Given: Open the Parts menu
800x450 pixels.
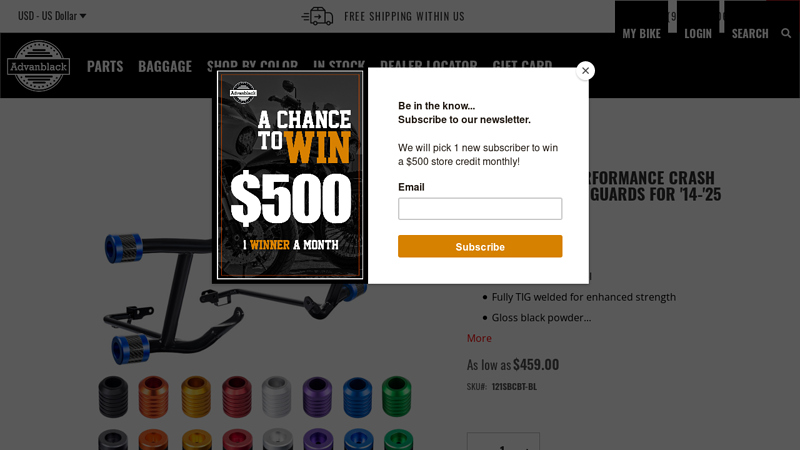Looking at the screenshot, I should point(105,66).
